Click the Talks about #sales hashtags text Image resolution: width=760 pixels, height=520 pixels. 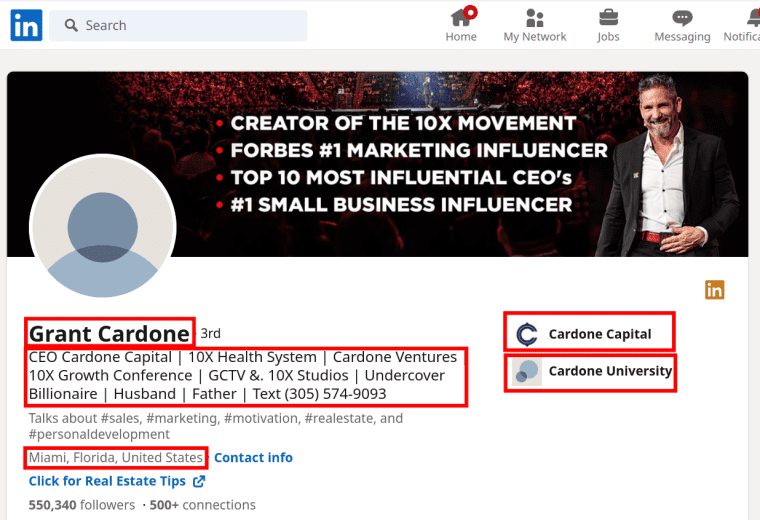click(x=216, y=426)
